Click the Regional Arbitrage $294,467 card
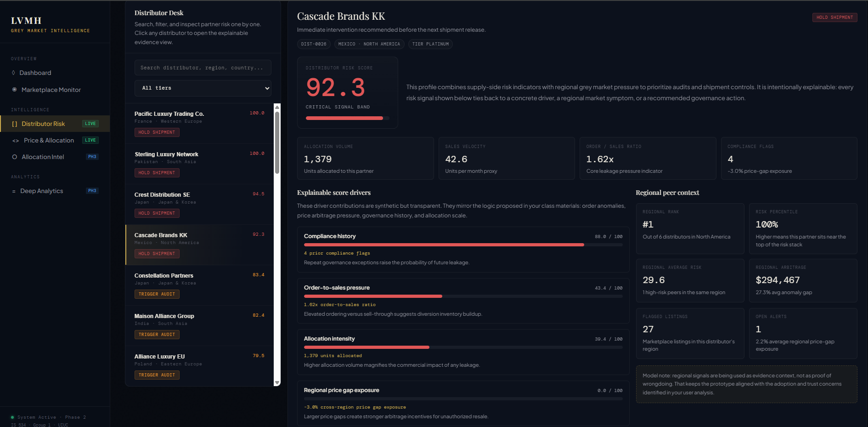 click(803, 281)
